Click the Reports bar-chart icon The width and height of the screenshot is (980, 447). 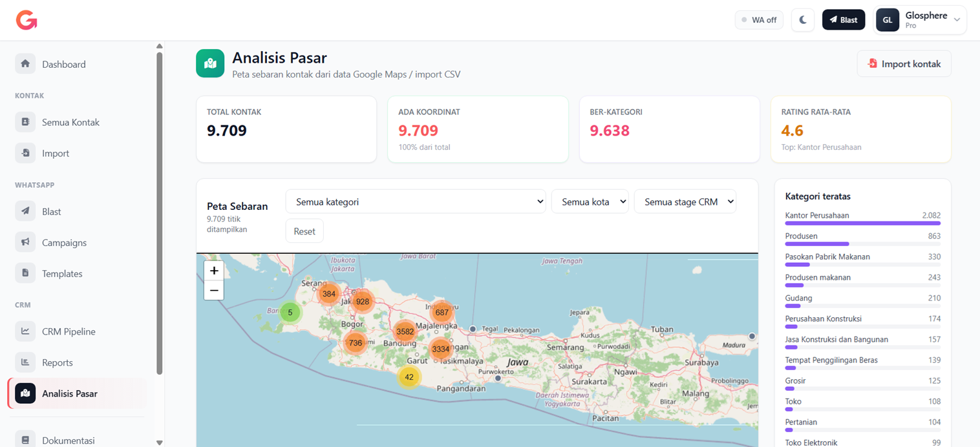pos(25,362)
